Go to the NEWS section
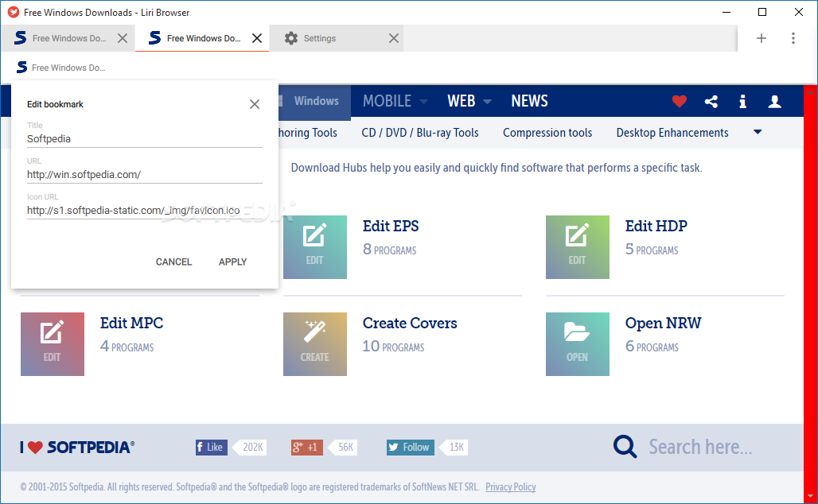Image resolution: width=818 pixels, height=504 pixels. pyautogui.click(x=529, y=101)
